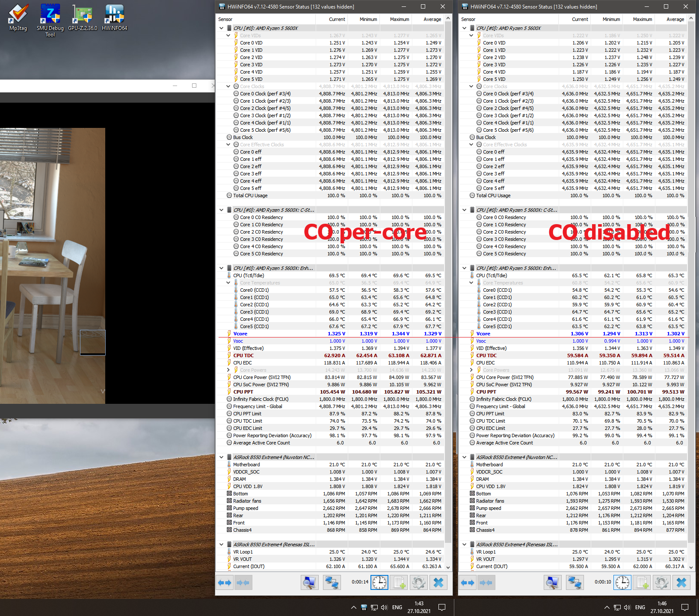Viewport: 699px width, 616px height.
Task: Select Core3 (CCD1) temperature row in left window
Action: [330, 312]
